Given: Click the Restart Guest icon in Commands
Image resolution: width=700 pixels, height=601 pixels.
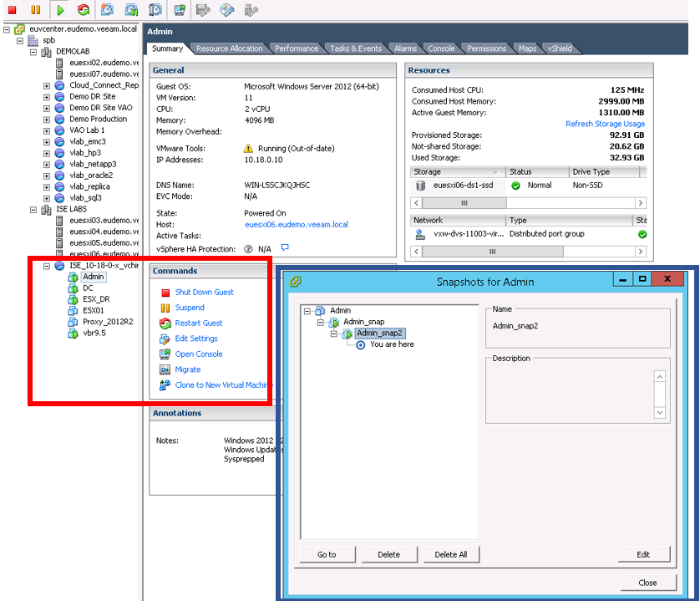Looking at the screenshot, I should click(x=165, y=323).
